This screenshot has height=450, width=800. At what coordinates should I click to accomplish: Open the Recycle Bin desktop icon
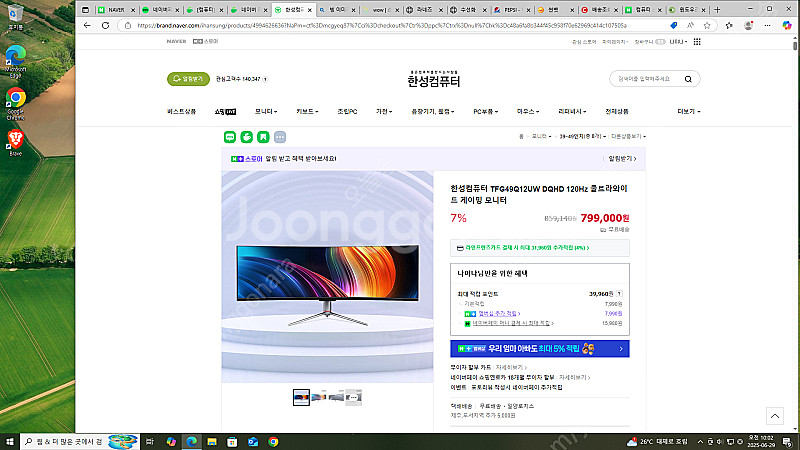point(15,17)
